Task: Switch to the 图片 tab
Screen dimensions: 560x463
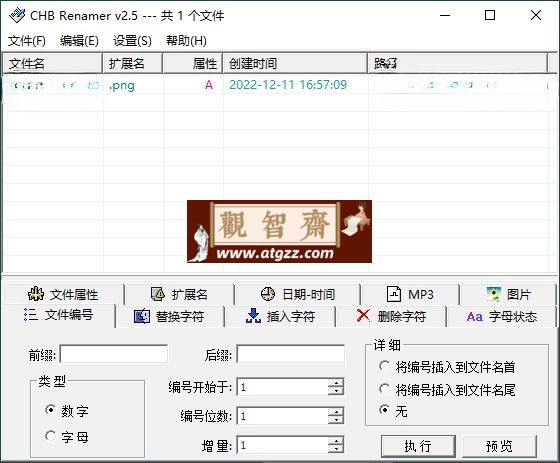Action: click(508, 294)
